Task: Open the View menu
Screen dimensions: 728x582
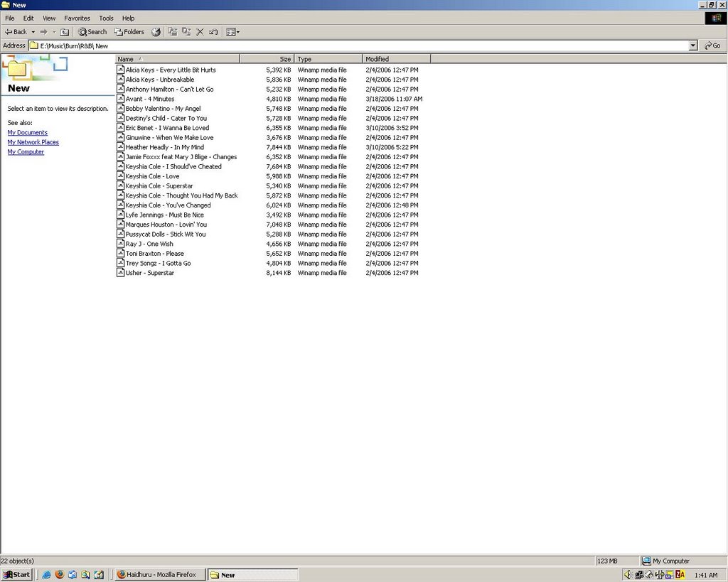Action: click(49, 18)
